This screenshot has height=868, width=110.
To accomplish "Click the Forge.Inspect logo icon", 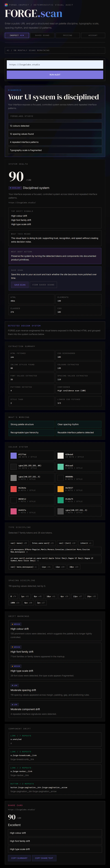I will [6, 5].
